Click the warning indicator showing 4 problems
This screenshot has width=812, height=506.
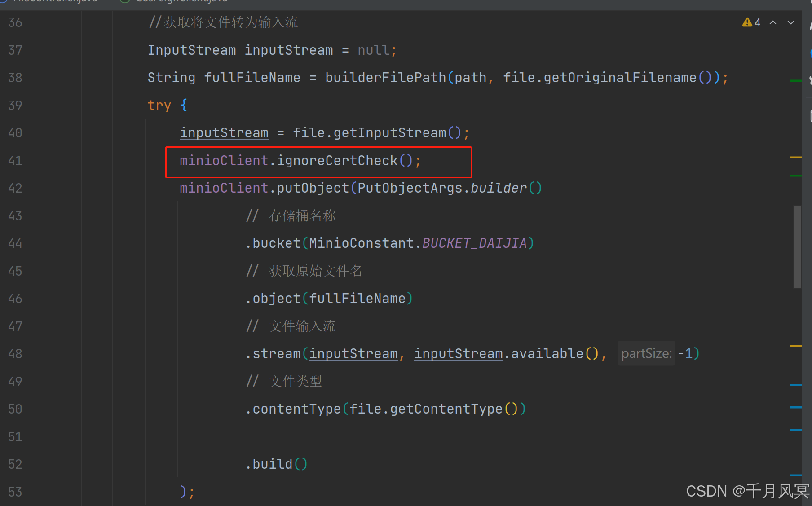pyautogui.click(x=751, y=22)
